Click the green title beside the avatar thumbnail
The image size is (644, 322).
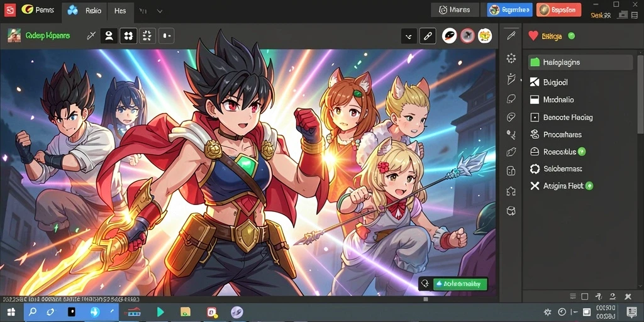(x=48, y=36)
